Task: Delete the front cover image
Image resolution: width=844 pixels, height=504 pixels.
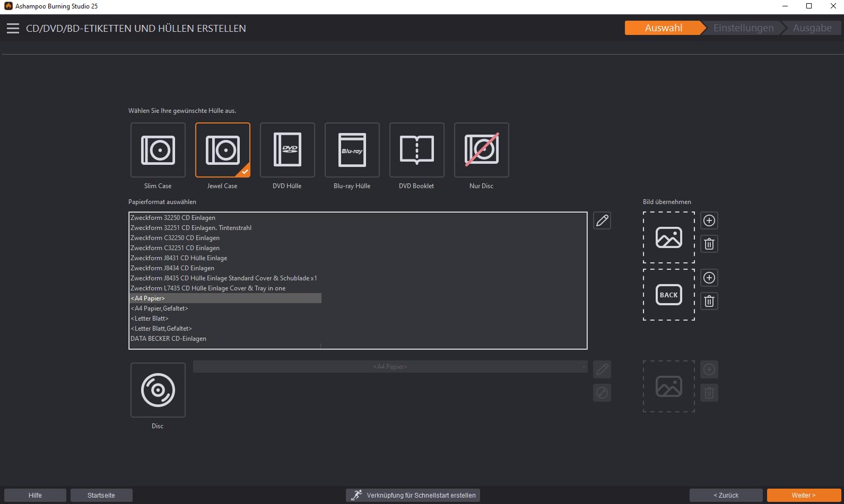Action: 709,244
